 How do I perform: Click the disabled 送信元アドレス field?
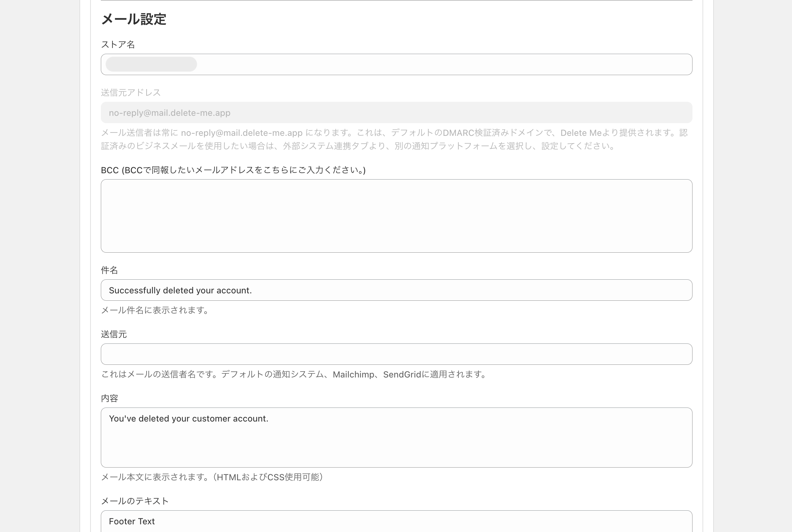[396, 113]
